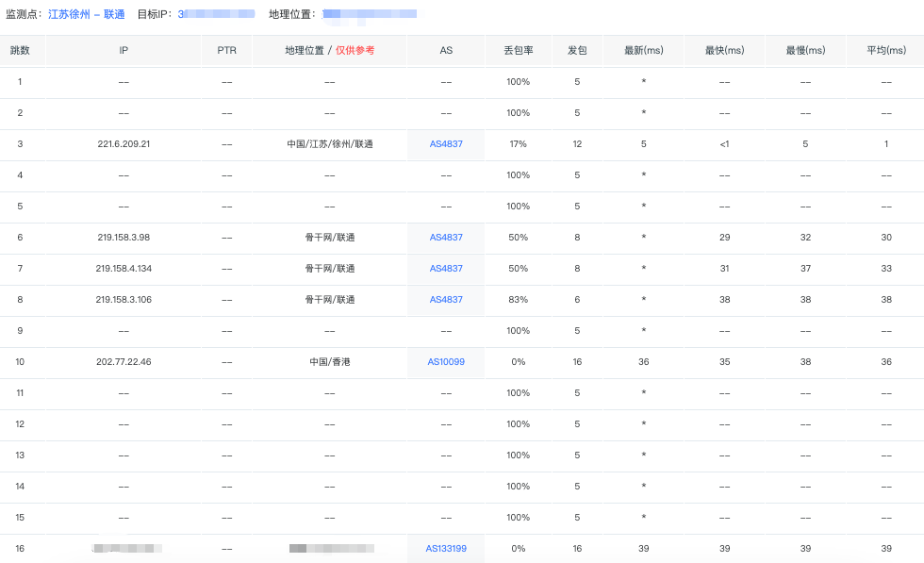Click the AS10099 link
Viewport: 924px width, 563px height.
(446, 362)
